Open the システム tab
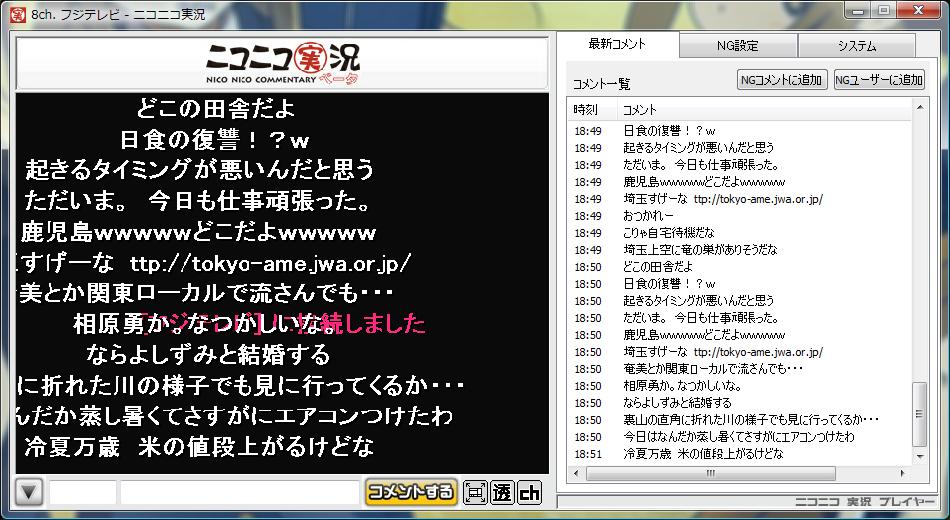The image size is (950, 520). 857,46
